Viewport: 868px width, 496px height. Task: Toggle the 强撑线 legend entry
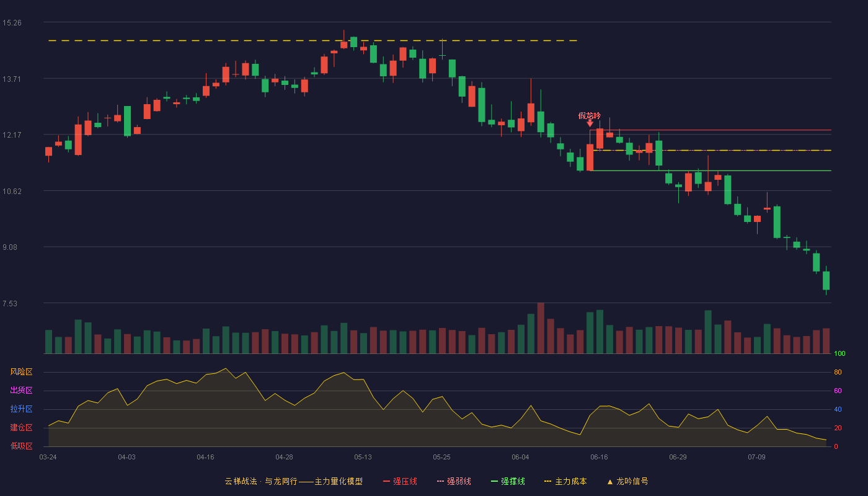(x=508, y=481)
